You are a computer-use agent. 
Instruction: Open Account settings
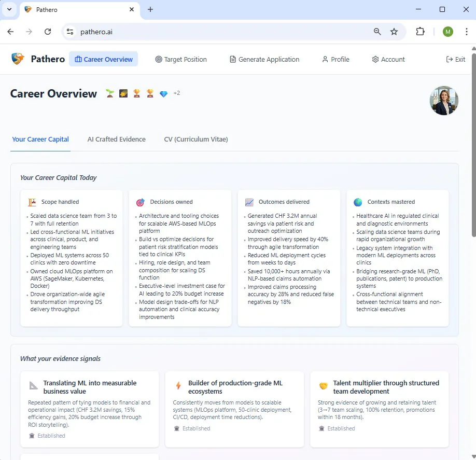[388, 59]
